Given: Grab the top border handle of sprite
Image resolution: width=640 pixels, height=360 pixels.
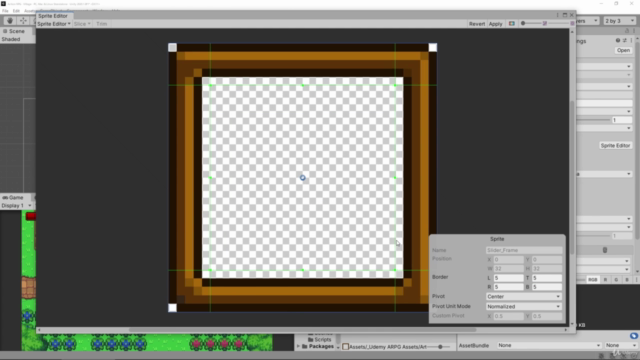Looking at the screenshot, I should [302, 85].
